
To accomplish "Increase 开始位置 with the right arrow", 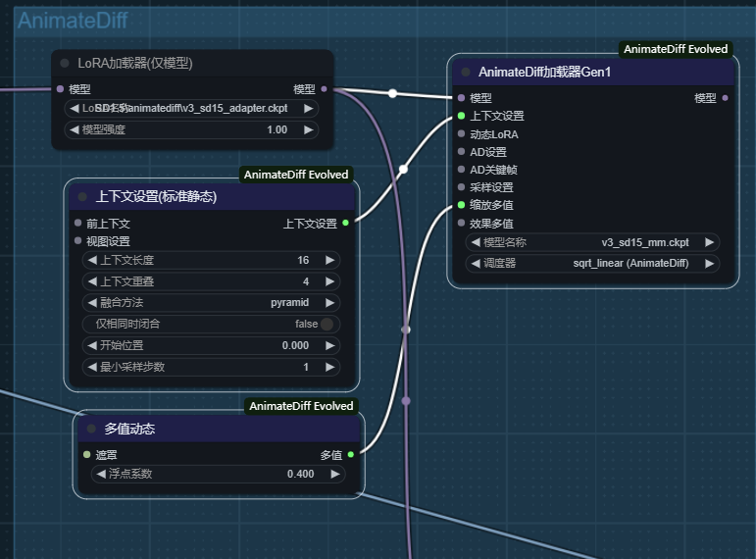I will tap(329, 345).
